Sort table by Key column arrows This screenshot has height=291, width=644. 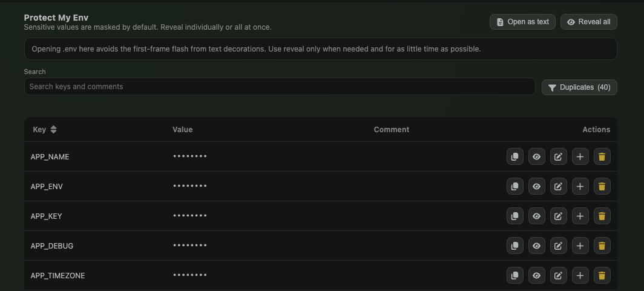point(53,129)
